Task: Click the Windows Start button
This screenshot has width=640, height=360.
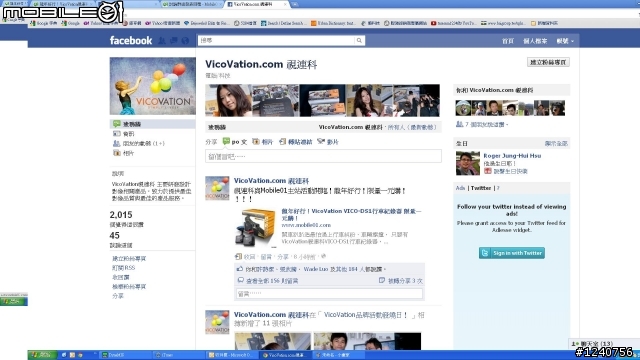Action: [42, 355]
